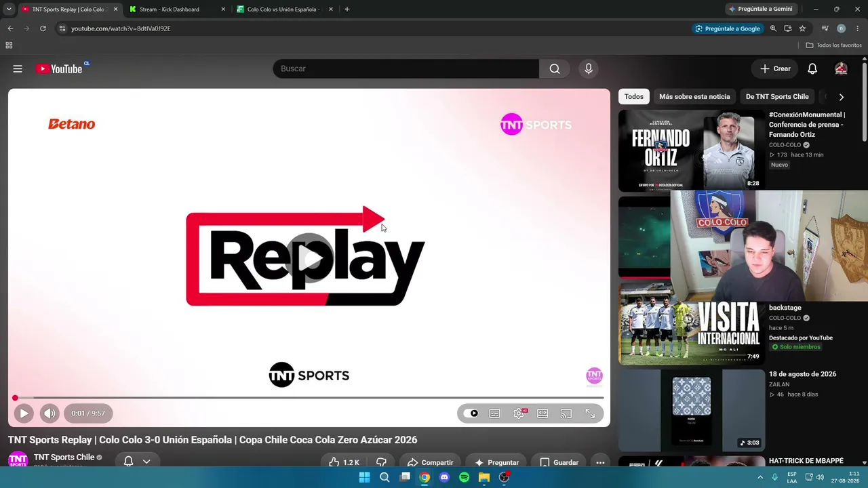Open File Explorer from the taskbar

(x=484, y=477)
